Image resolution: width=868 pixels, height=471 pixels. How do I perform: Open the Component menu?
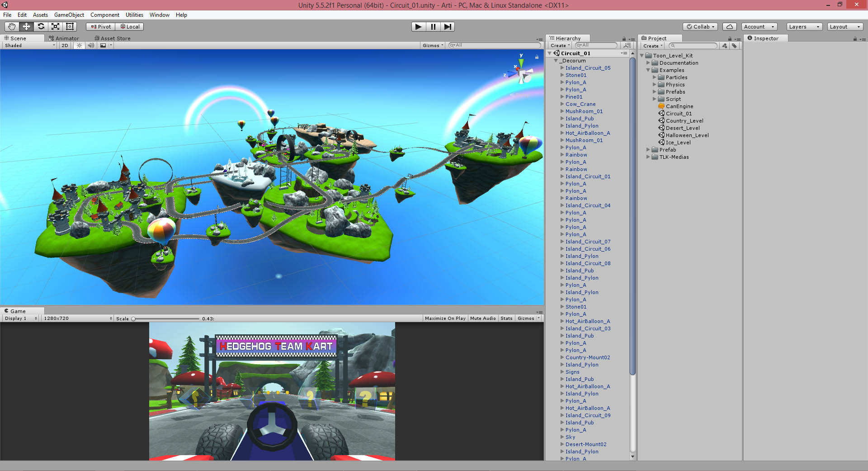click(x=105, y=15)
